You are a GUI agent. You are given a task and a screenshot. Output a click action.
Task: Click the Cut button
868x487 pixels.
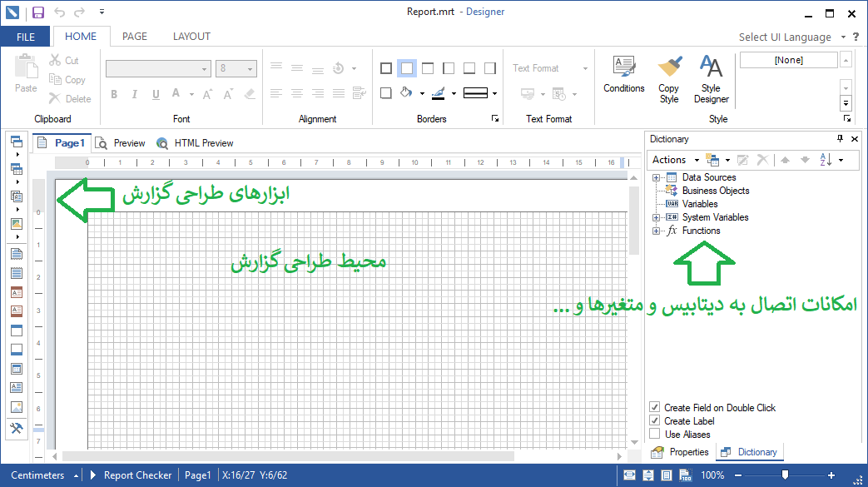64,61
